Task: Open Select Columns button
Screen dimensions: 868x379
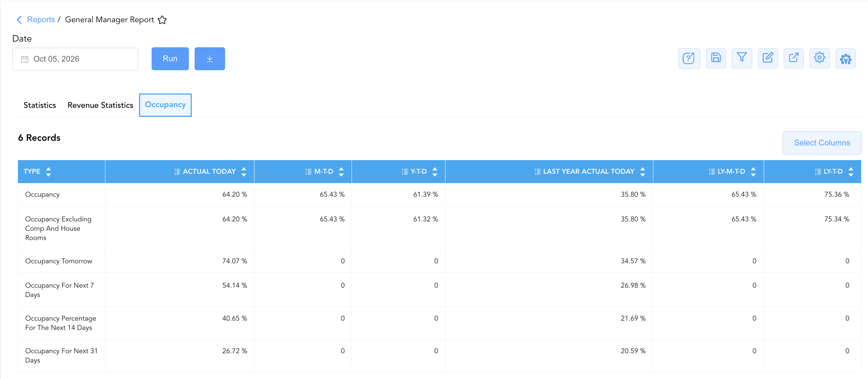Action: coord(822,143)
